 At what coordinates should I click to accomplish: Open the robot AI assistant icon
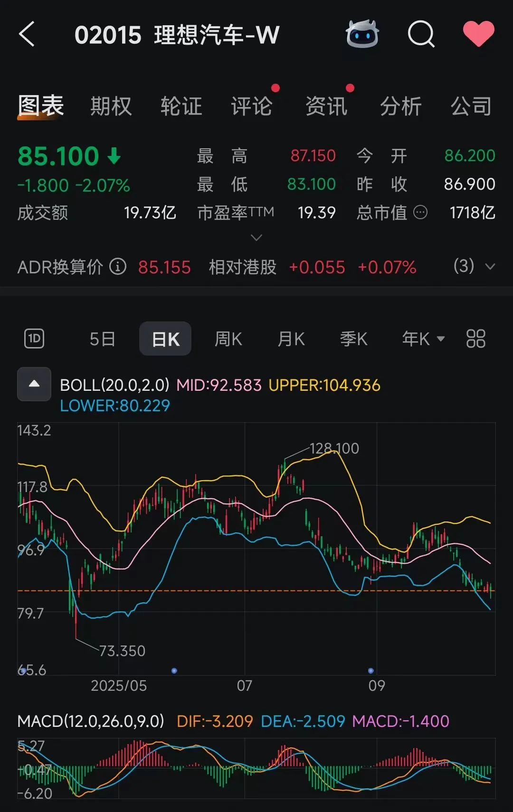pos(362,34)
